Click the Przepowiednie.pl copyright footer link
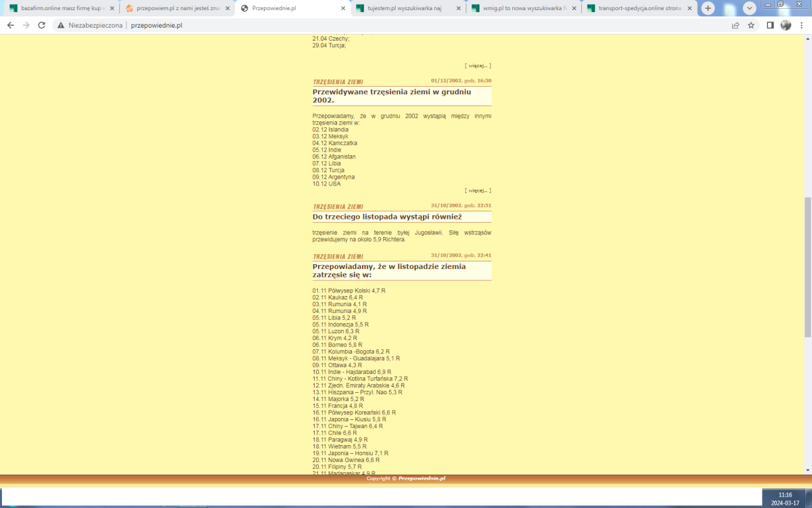Viewport: 812px width, 508px height. click(422, 478)
